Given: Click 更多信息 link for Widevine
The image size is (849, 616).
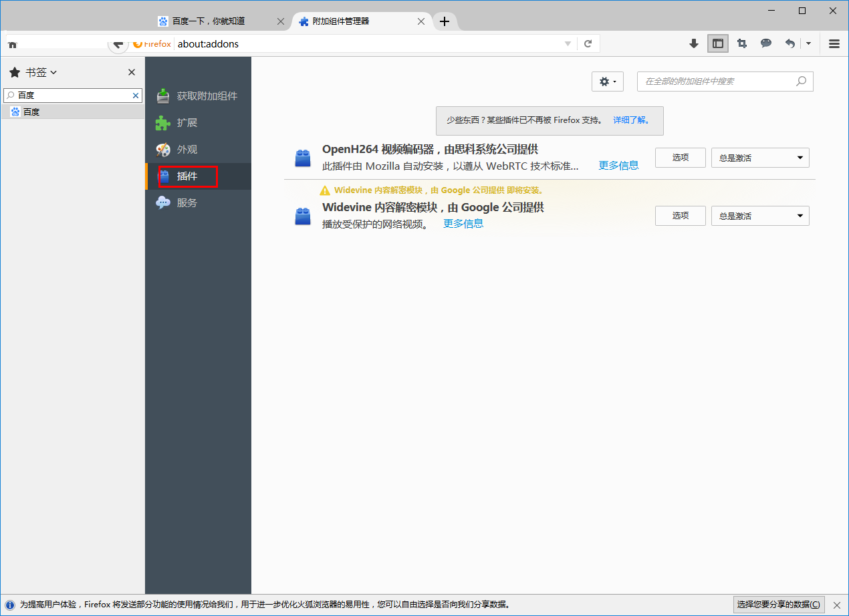Looking at the screenshot, I should coord(463,223).
